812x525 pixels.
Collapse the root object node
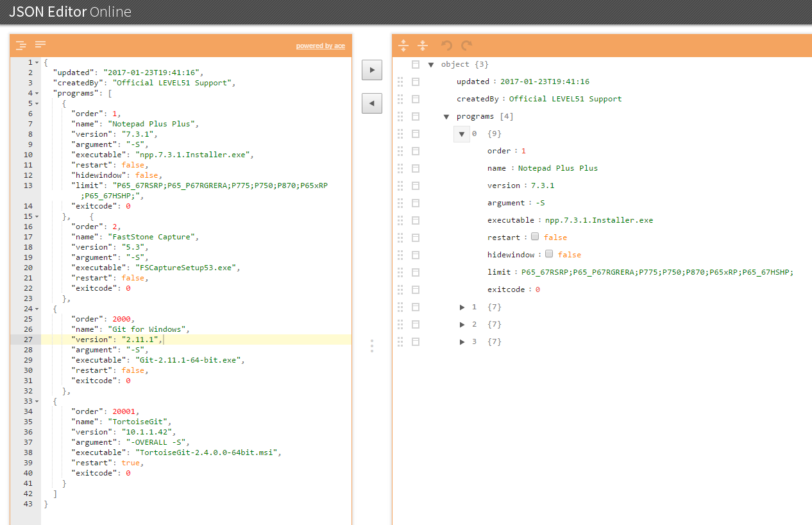(x=431, y=65)
